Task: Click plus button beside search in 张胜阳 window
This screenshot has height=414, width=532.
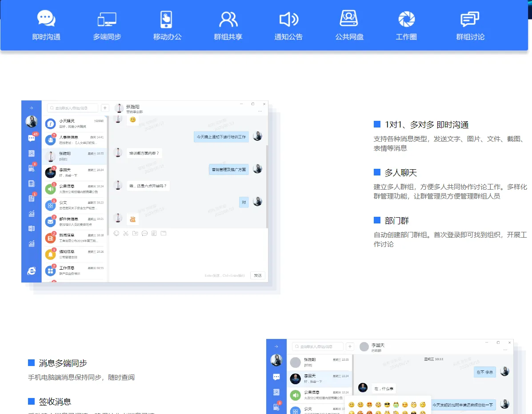Action: 105,108
